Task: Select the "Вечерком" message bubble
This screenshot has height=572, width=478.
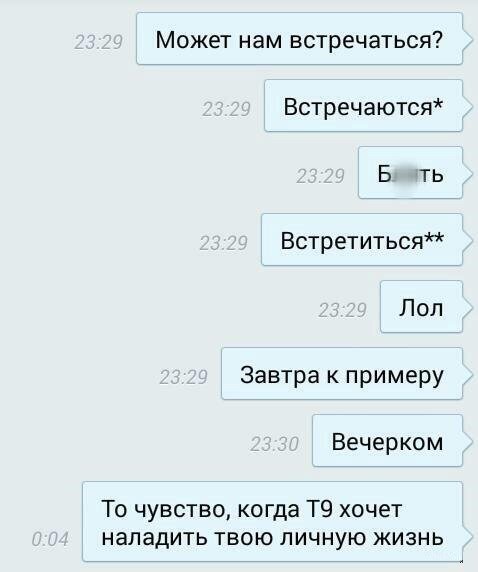Action: click(388, 441)
